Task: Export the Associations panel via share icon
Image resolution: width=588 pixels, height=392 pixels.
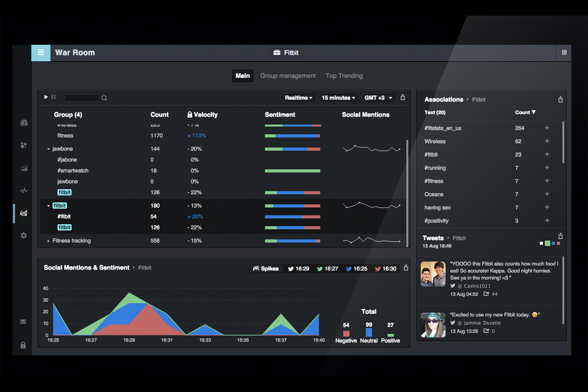Action: click(560, 99)
